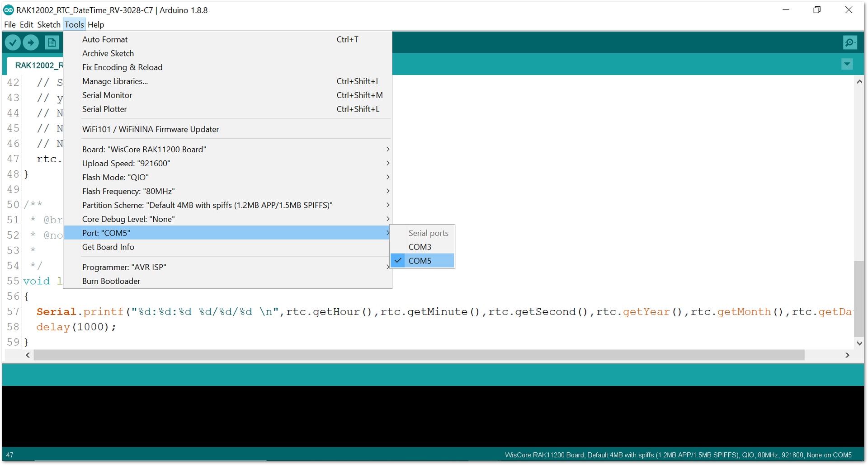The image size is (868, 465).
Task: Open the Edit menu
Action: click(27, 24)
